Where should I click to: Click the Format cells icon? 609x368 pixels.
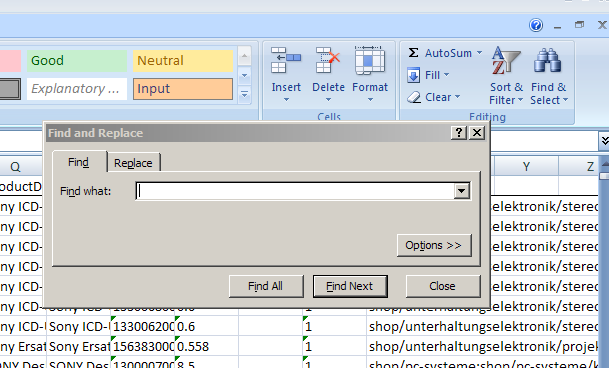click(x=370, y=60)
